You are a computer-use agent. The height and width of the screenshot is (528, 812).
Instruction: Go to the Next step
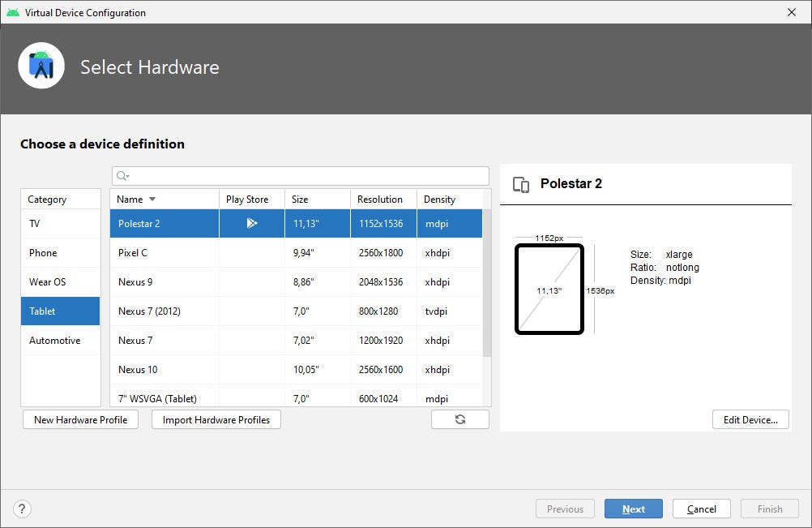tap(634, 509)
